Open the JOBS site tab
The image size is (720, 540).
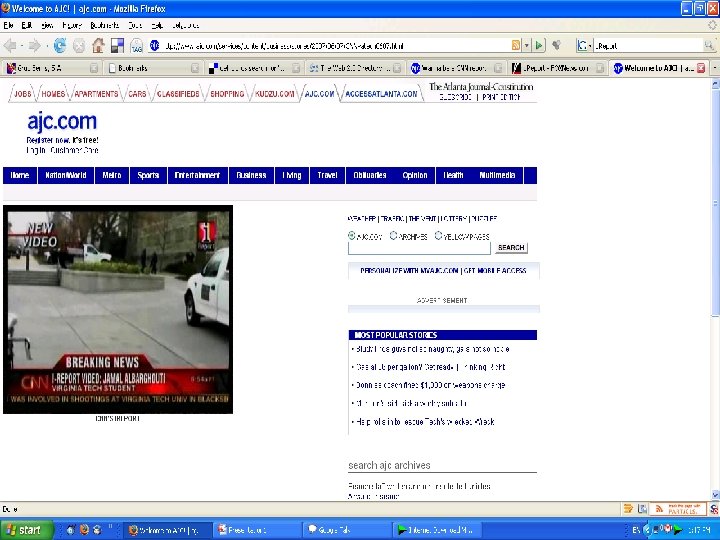click(x=22, y=94)
